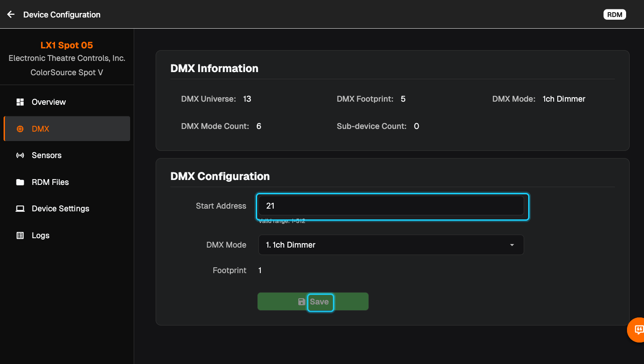Click the RDM badge button
644x364 pixels.
pos(615,15)
